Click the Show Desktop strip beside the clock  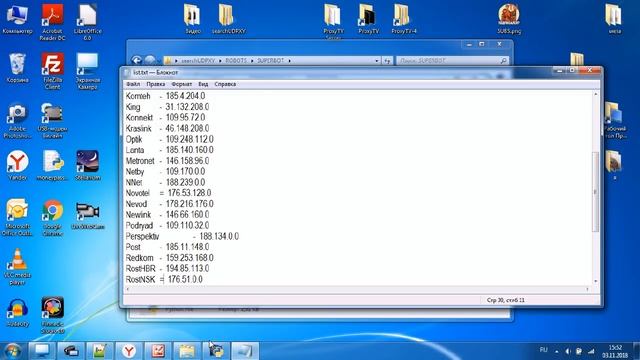click(636, 351)
